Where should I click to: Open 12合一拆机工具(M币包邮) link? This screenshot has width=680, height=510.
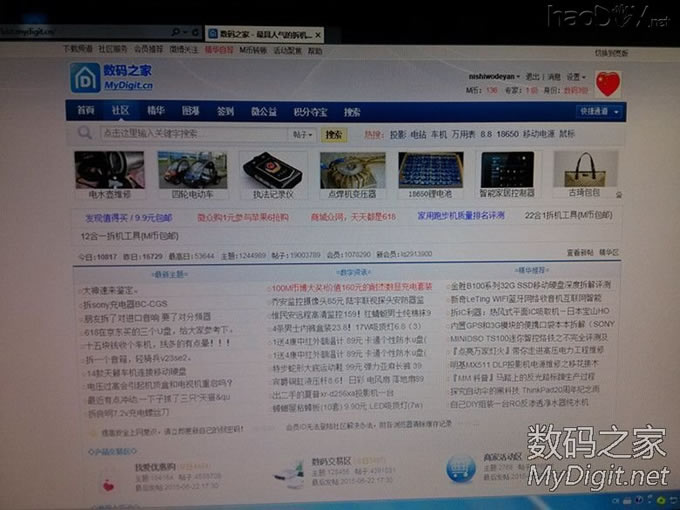pyautogui.click(x=130, y=236)
